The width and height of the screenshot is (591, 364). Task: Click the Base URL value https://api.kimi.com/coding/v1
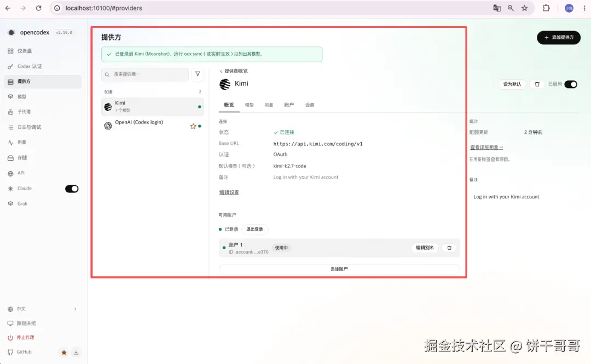pos(318,144)
